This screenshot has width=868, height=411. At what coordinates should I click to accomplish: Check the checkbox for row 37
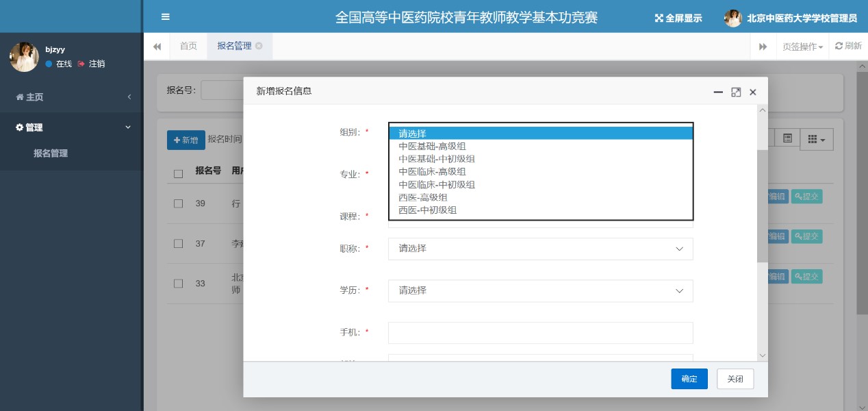point(178,244)
